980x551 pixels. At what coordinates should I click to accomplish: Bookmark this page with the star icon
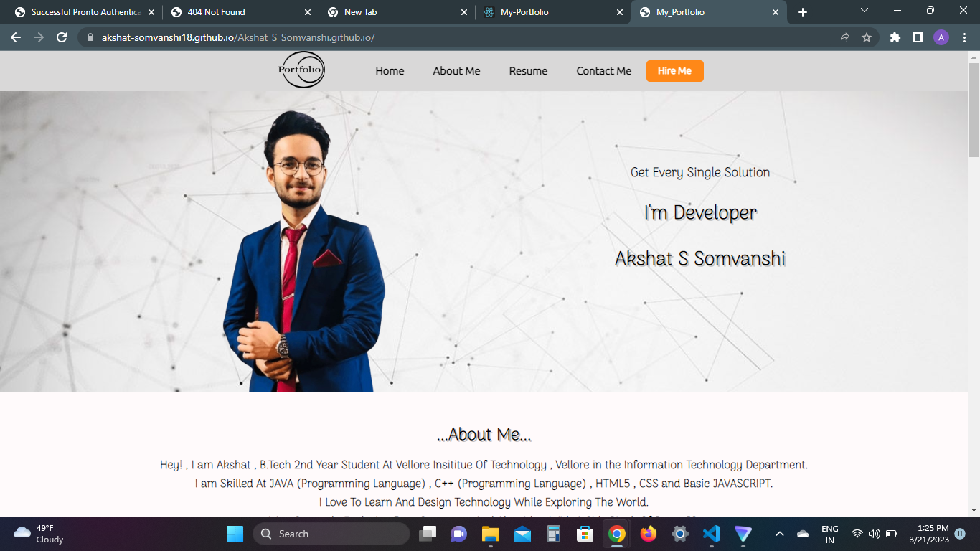click(x=867, y=37)
